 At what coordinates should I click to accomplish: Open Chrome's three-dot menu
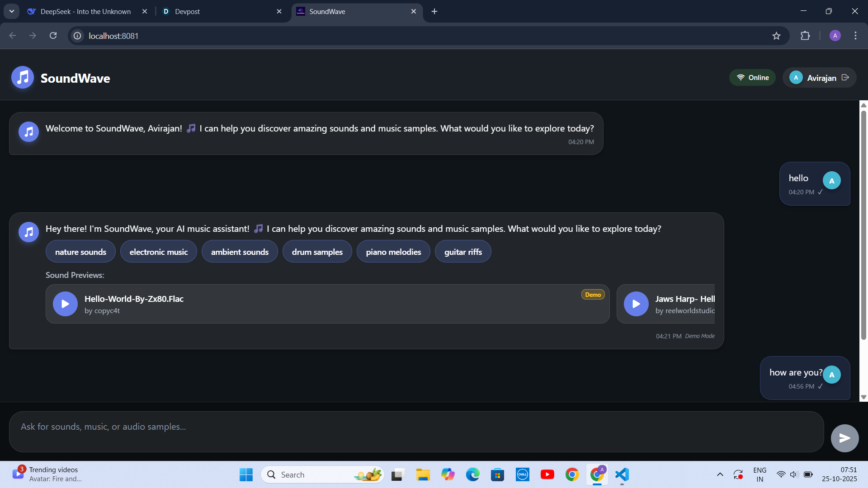[855, 36]
